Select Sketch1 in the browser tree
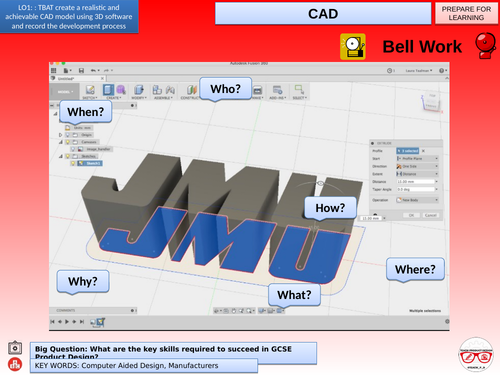The height and width of the screenshot is (375, 500). pyautogui.click(x=90, y=163)
